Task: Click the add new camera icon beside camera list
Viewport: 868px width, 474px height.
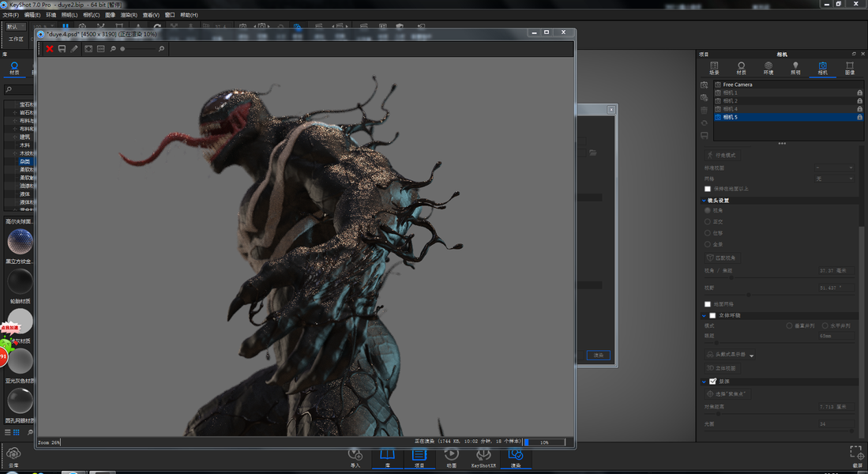Action: 704,85
